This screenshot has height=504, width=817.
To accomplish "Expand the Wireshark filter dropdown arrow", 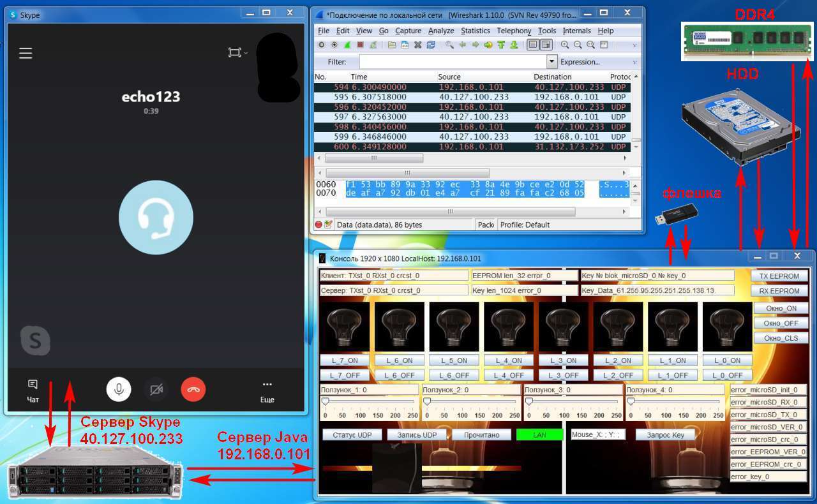I will 552,62.
